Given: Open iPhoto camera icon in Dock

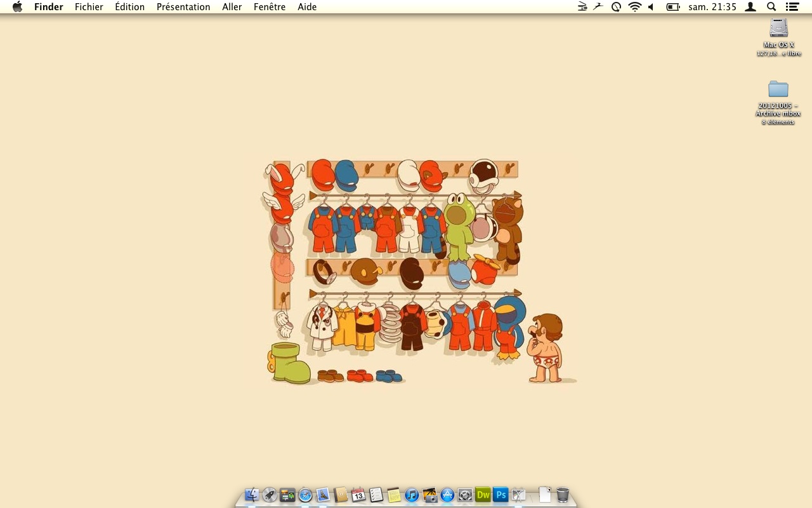Looking at the screenshot, I should click(430, 495).
